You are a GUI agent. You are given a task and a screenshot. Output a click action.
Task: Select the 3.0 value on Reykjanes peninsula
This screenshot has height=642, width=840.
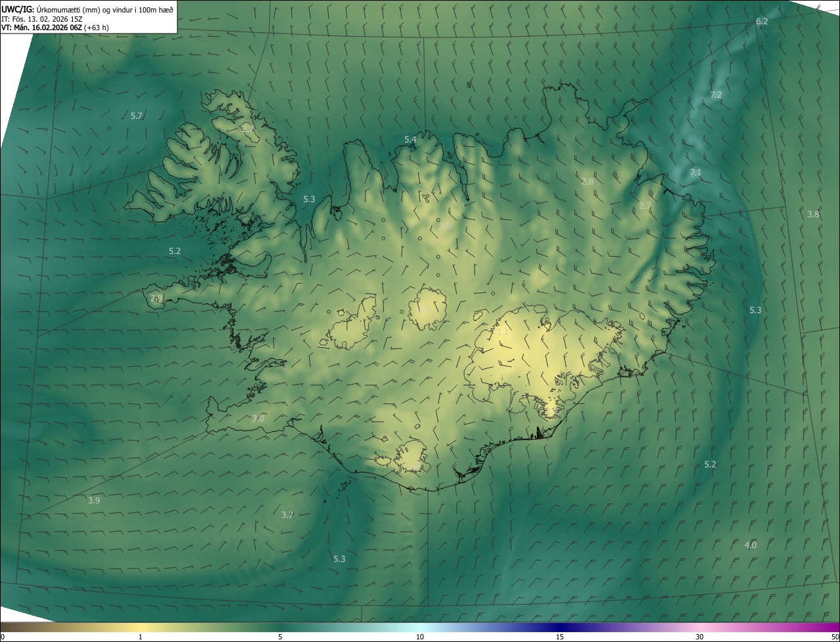pos(258,419)
